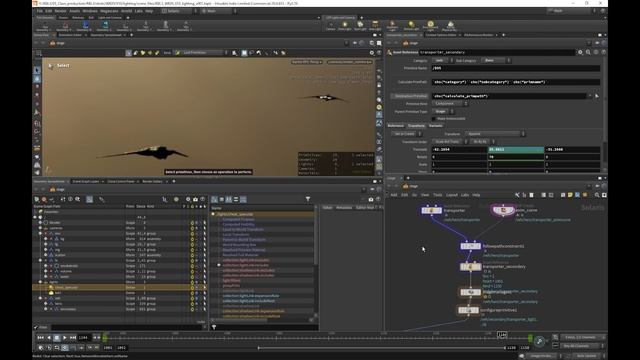The width and height of the screenshot is (640, 360).
Task: Click the Rotate Y field showing 70
Action: (516, 157)
